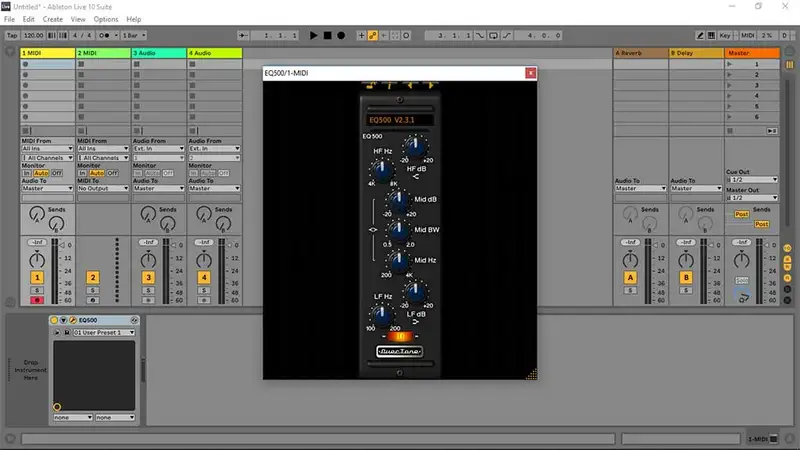Click the EQ500 device save preset icon

tap(66, 333)
